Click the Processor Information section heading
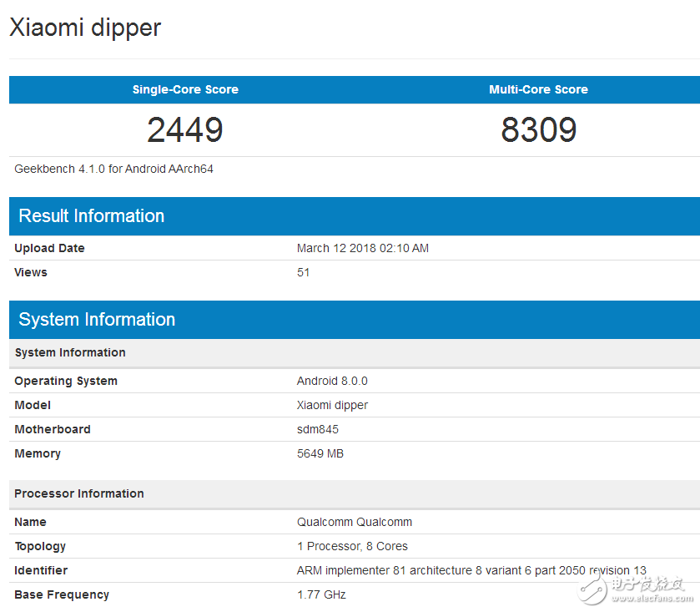 tap(79, 493)
